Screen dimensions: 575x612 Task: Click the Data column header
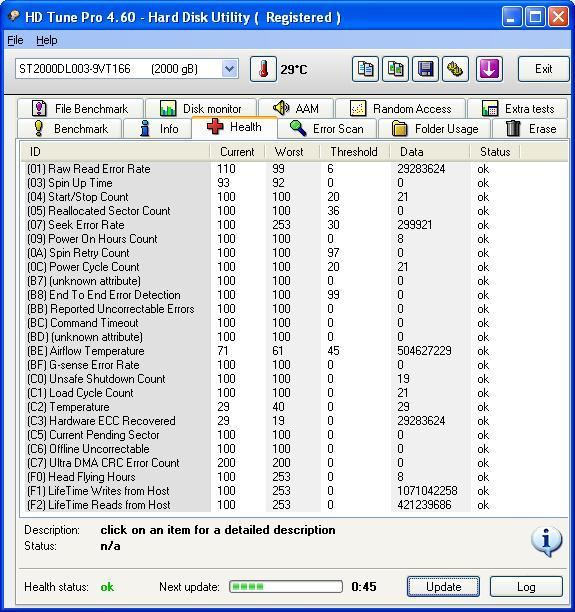(x=430, y=151)
